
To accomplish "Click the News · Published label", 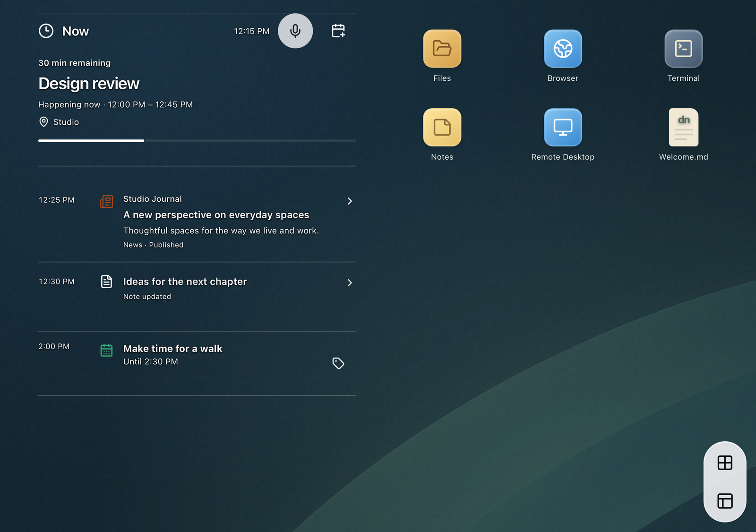I will [x=153, y=245].
